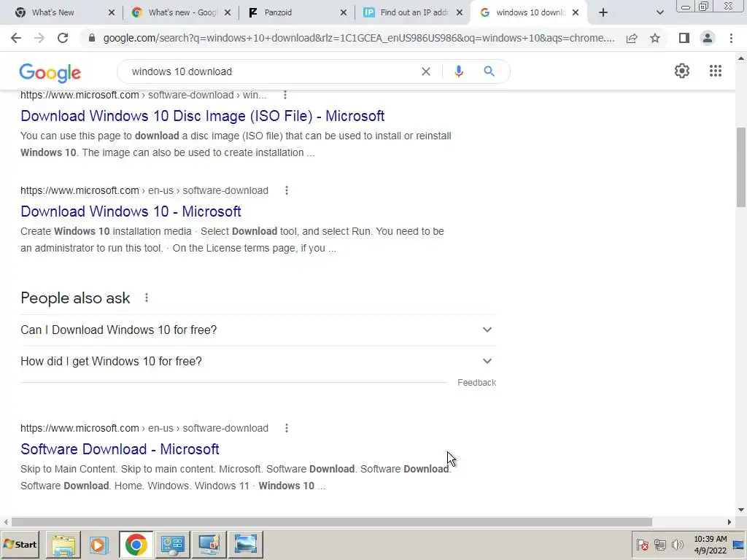This screenshot has height=560, width=747.
Task: Click the Feedback link
Action: click(476, 383)
